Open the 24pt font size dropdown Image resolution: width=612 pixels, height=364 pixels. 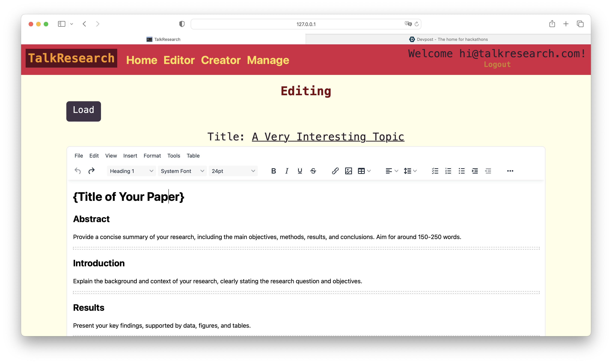pyautogui.click(x=233, y=171)
